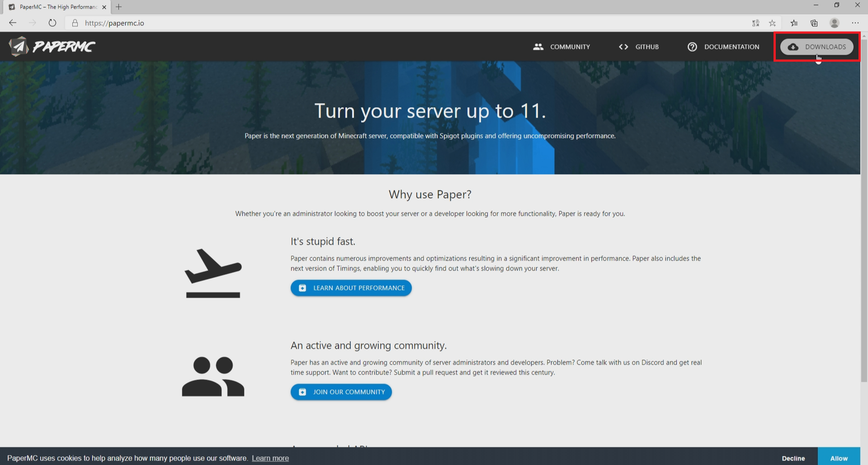The width and height of the screenshot is (868, 465).
Task: Open the Collections icon in the toolbar
Action: (814, 23)
